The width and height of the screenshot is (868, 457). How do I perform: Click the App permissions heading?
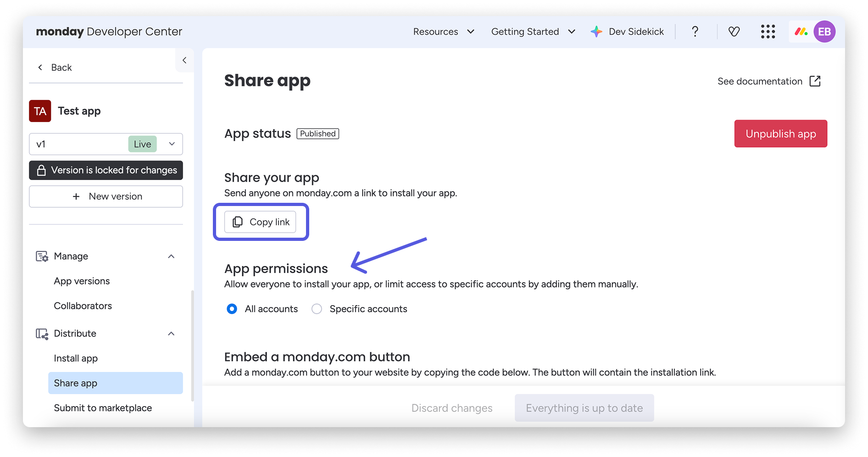point(276,268)
